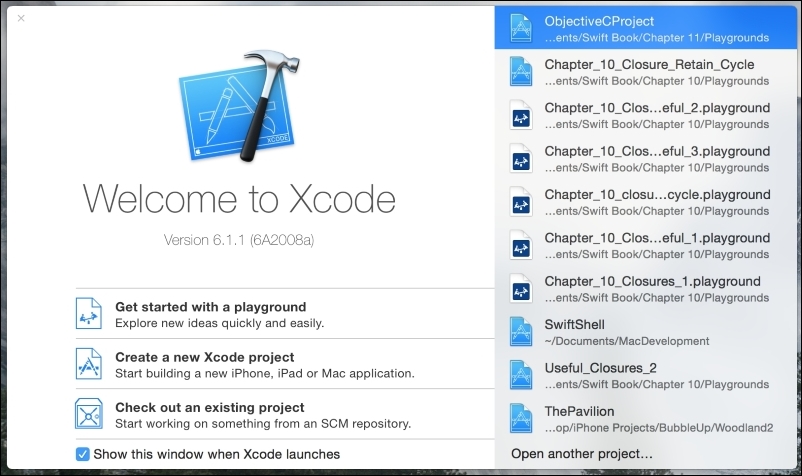Click the ThePavilion project icon
This screenshot has width=802, height=476.
pyautogui.click(x=521, y=419)
